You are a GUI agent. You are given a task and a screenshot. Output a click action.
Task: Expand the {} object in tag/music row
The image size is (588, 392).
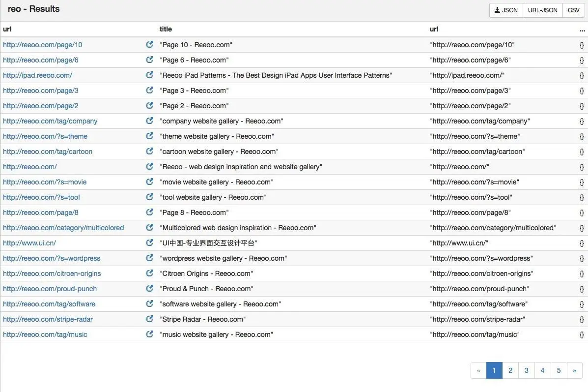[582, 334]
